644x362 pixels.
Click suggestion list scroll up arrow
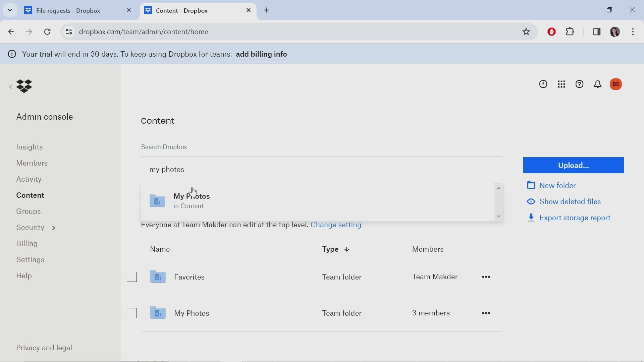click(498, 188)
